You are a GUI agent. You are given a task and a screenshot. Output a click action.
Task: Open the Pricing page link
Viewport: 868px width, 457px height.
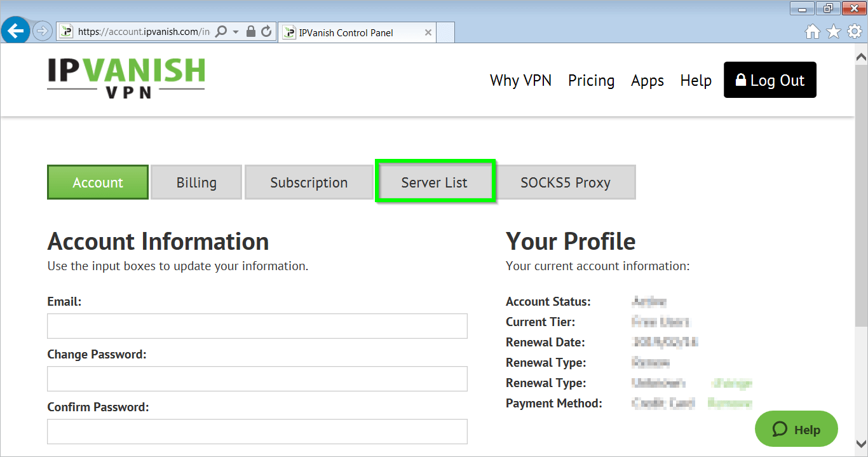591,81
